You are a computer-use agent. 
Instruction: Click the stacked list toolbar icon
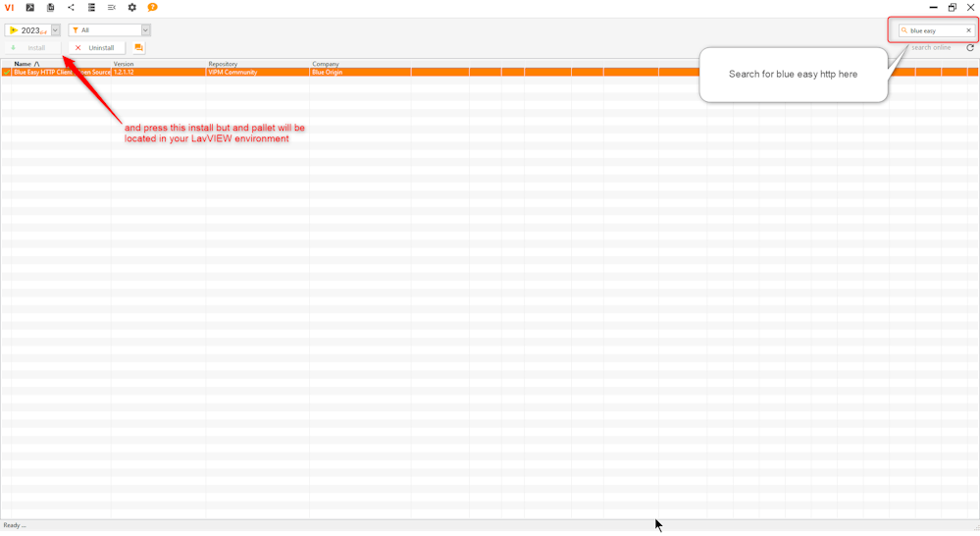click(x=91, y=8)
